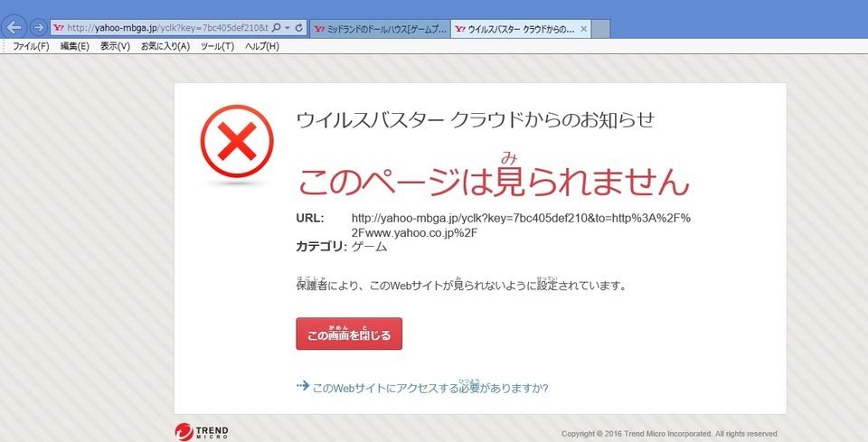Click the Yahoo favicon on the ウイルスバスター tab

460,29
